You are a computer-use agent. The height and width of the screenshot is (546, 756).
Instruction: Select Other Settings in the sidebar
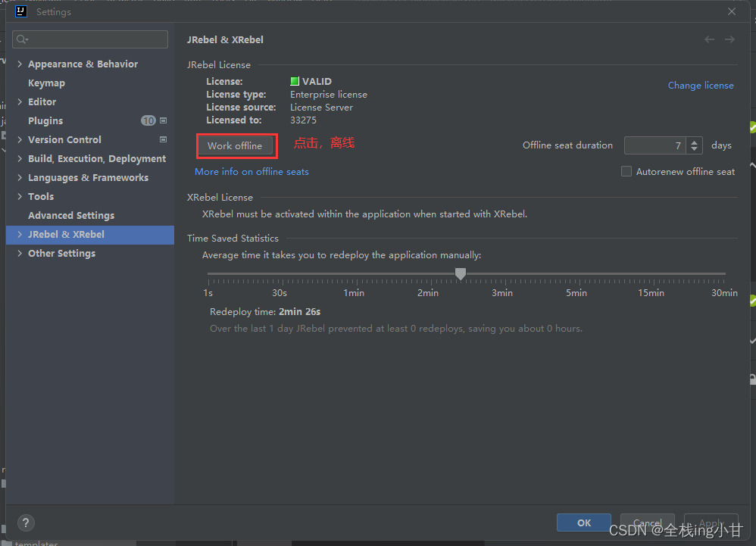coord(61,253)
